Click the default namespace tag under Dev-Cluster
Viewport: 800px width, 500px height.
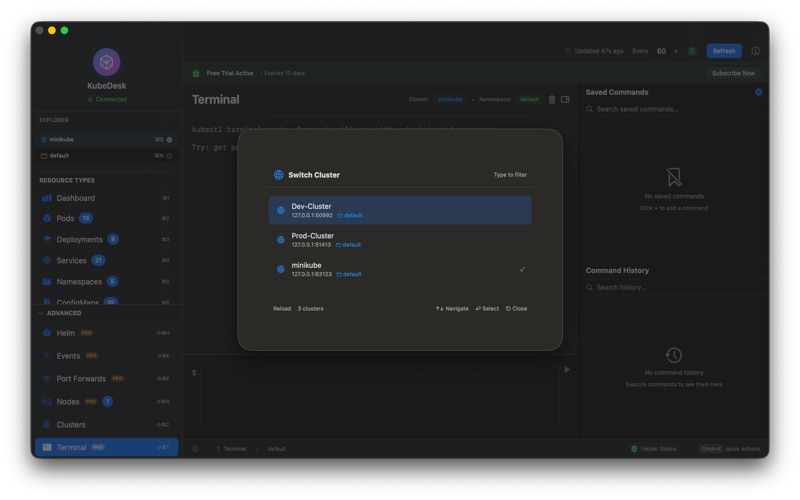click(x=350, y=216)
